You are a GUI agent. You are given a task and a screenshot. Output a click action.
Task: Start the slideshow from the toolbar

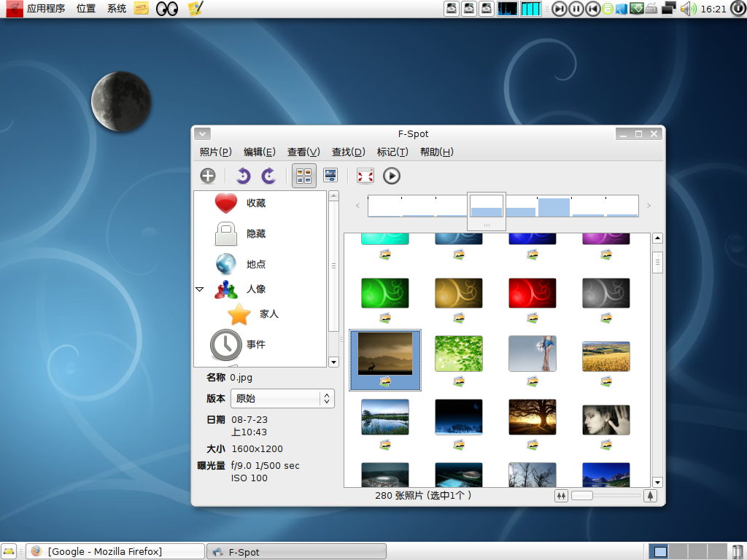(392, 176)
